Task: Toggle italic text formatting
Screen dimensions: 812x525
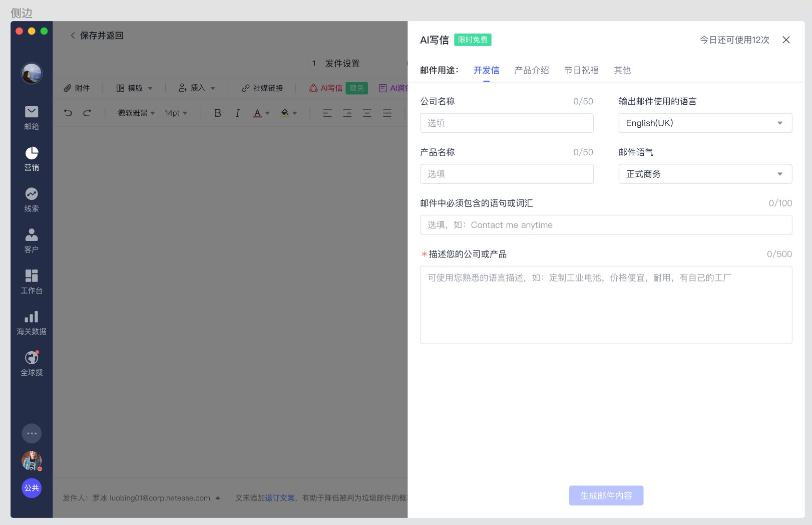Action: click(x=237, y=113)
